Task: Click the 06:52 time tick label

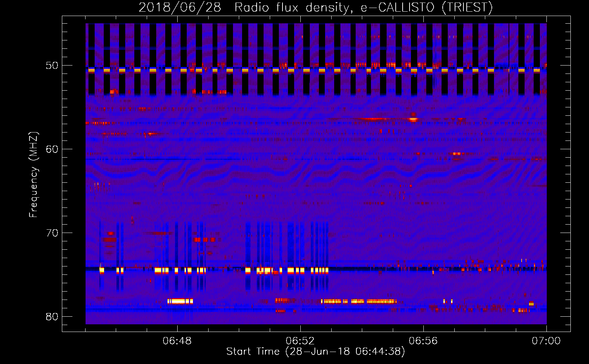Action: (x=300, y=341)
